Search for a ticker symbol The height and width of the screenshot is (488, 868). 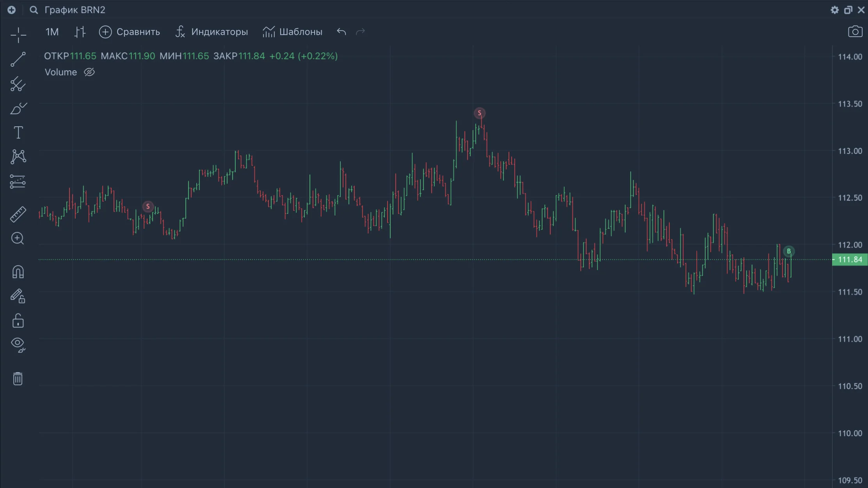(x=34, y=10)
